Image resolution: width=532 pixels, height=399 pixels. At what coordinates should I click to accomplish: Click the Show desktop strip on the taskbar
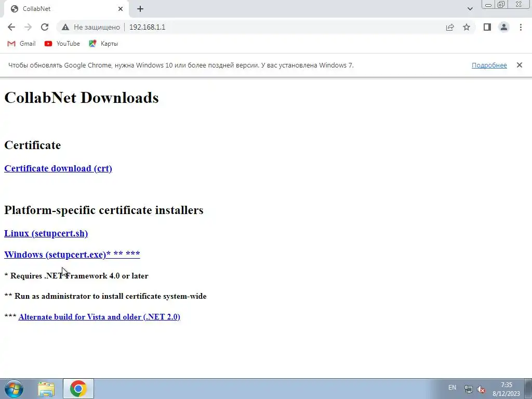[x=528, y=389]
